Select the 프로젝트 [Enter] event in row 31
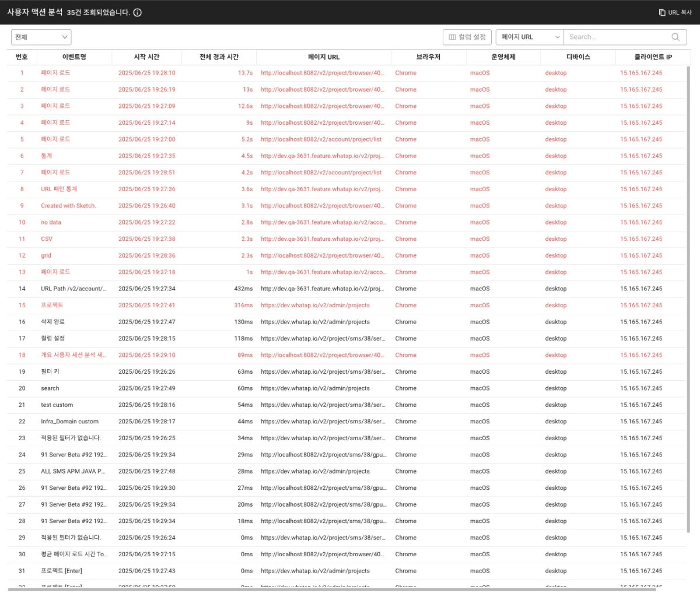 (61, 571)
